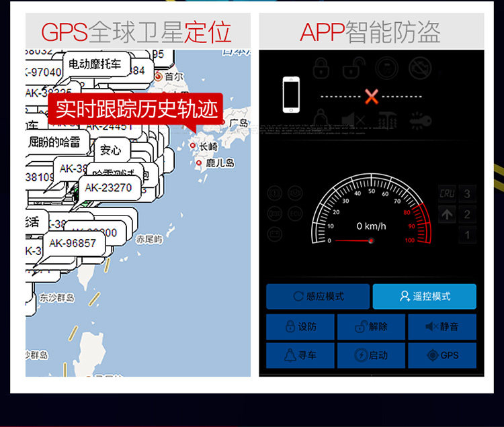Tap the 0 km/h speed readout
The image size is (504, 427).
[371, 226]
